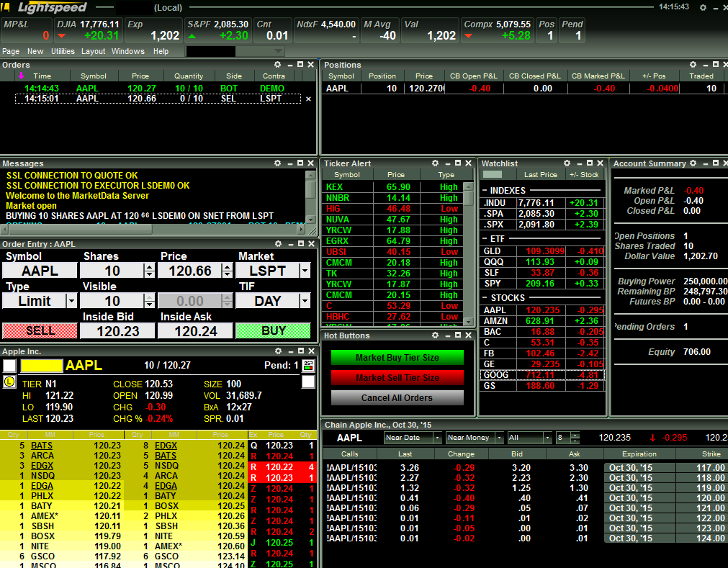Click the red SELL button
The width and height of the screenshot is (728, 568).
pyautogui.click(x=40, y=331)
